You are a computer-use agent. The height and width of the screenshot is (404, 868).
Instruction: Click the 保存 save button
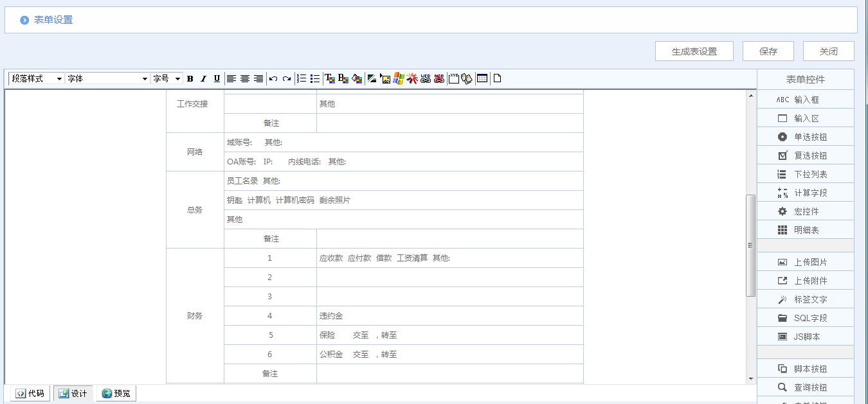point(768,51)
